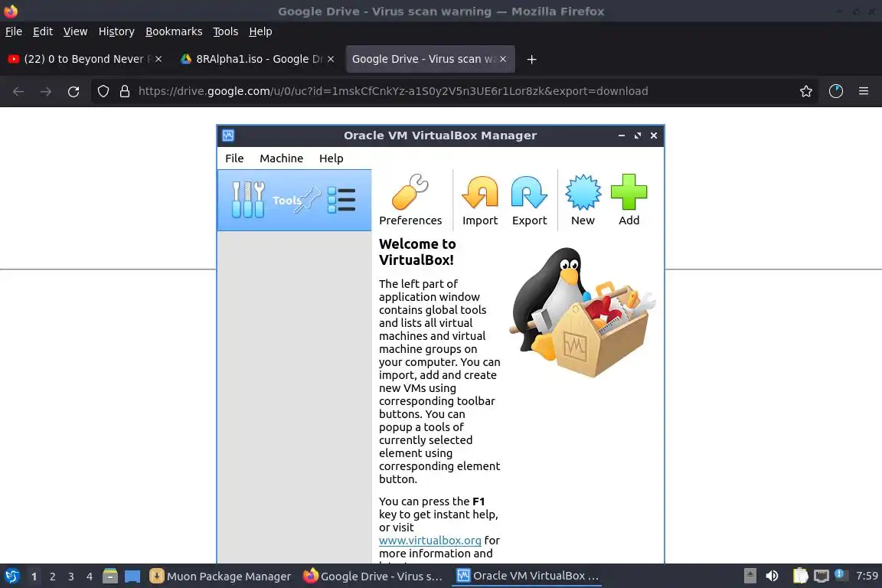Minimize the VirtualBox Manager window
The height and width of the screenshot is (588, 882).
[x=622, y=136]
